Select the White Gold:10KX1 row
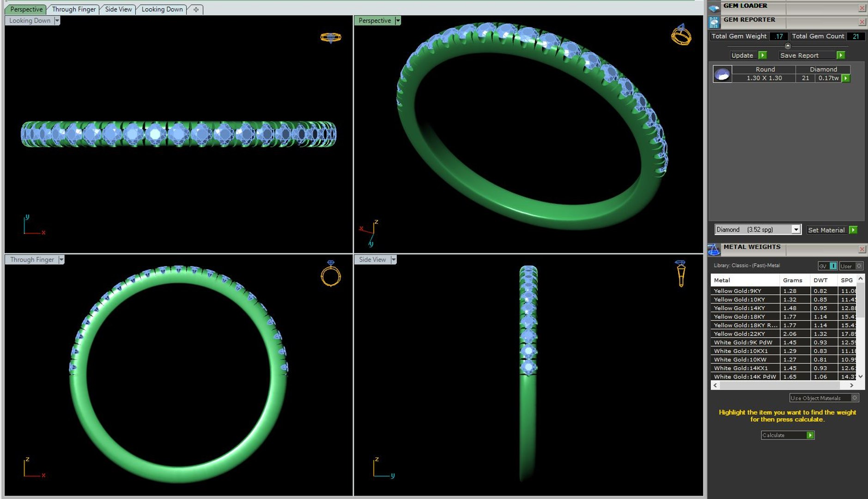Screen dimensions: 868x499 click(x=783, y=351)
